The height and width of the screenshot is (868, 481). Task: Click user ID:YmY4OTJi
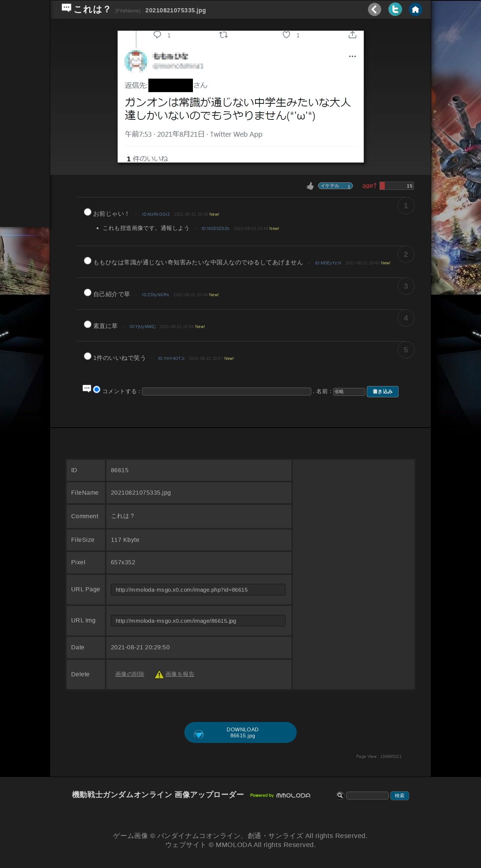tap(171, 358)
